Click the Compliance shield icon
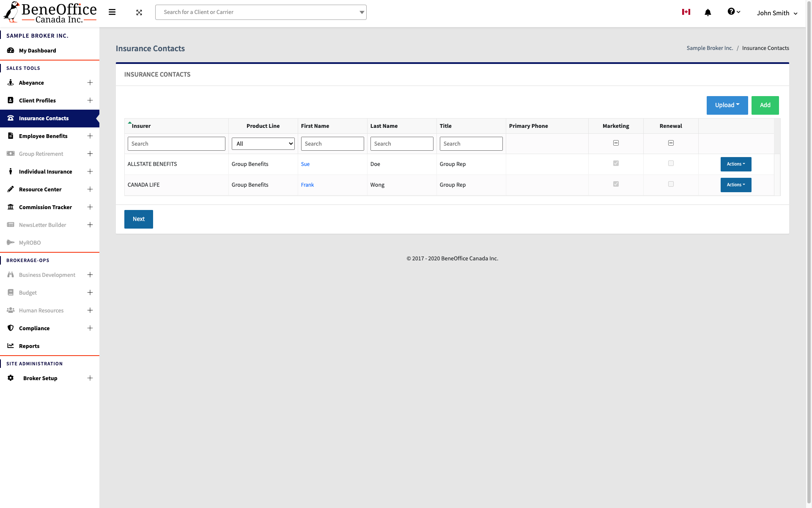The width and height of the screenshot is (812, 508). pos(11,328)
